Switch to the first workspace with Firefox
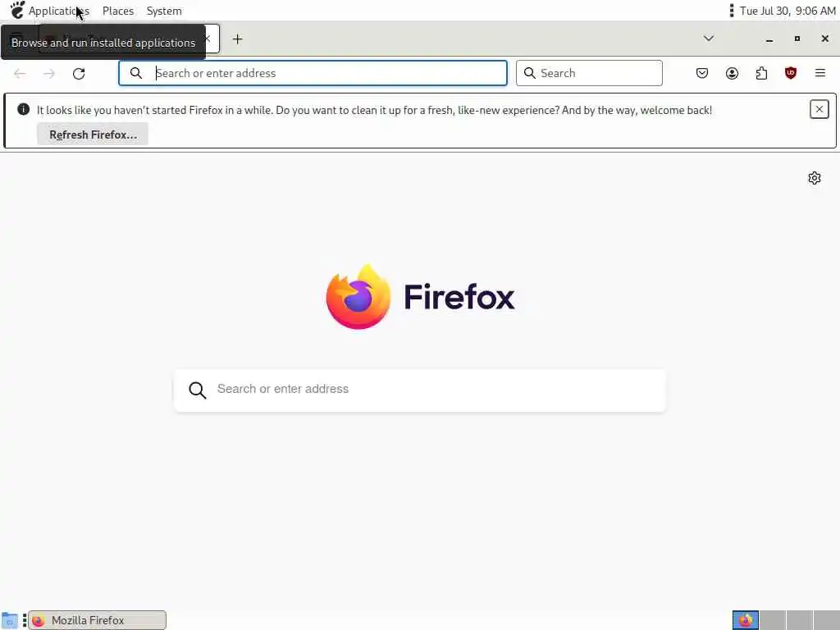840x630 pixels. point(745,620)
